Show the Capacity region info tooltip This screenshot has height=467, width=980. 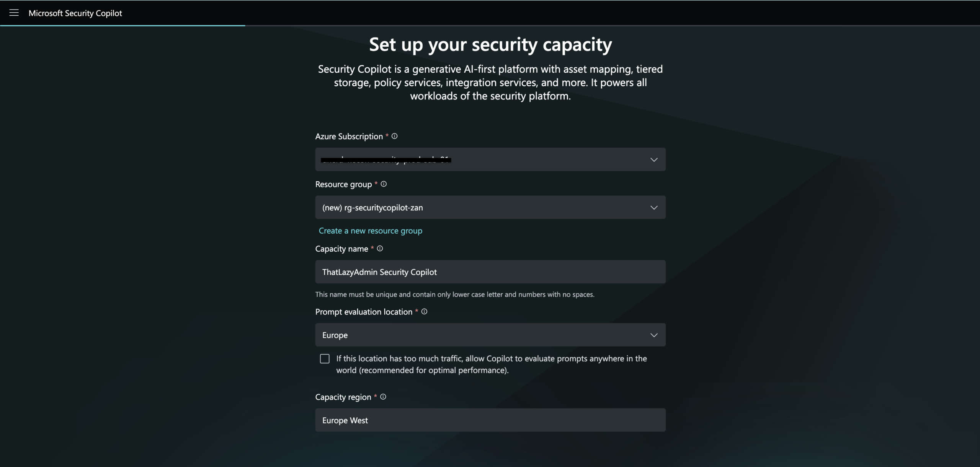[383, 397]
